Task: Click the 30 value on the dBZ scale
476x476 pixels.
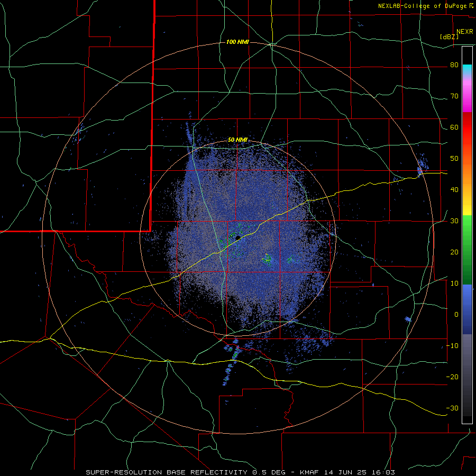Action: [454, 221]
